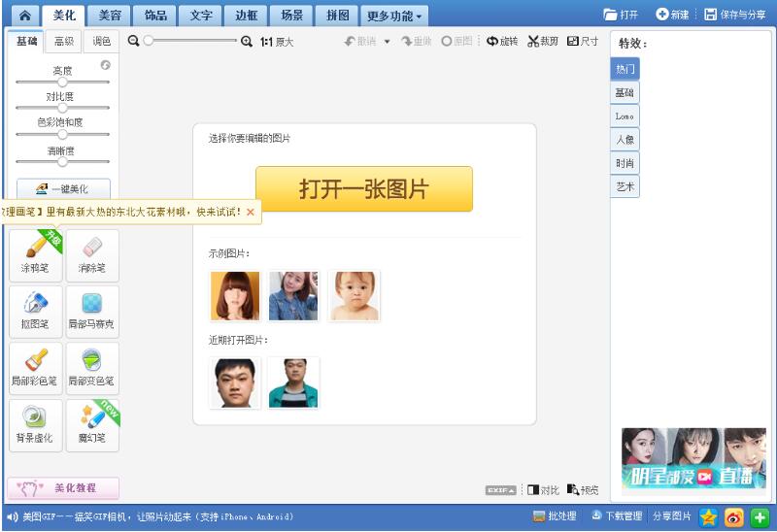Click the zoom slider handle
Screen dimensions: 777x532
(x=149, y=41)
